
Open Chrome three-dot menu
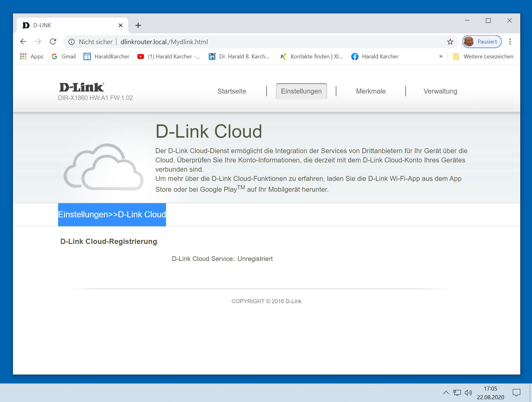click(x=510, y=42)
